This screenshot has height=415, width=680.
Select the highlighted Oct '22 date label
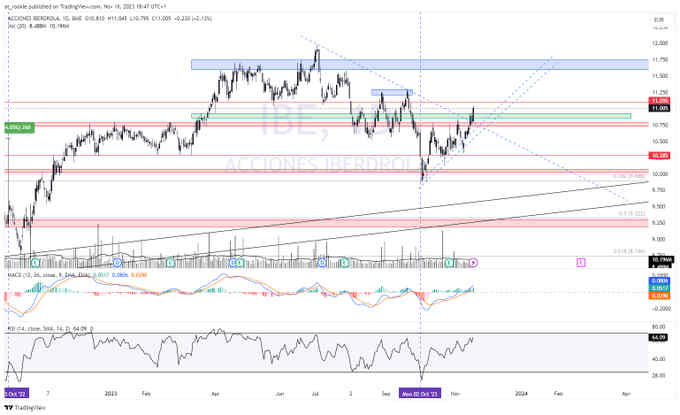pyautogui.click(x=16, y=394)
